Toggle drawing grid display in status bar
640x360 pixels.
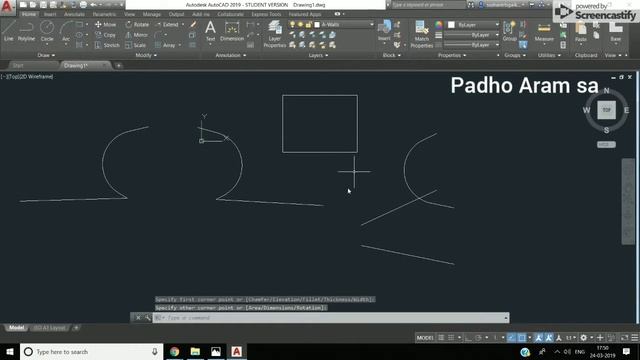click(441, 338)
